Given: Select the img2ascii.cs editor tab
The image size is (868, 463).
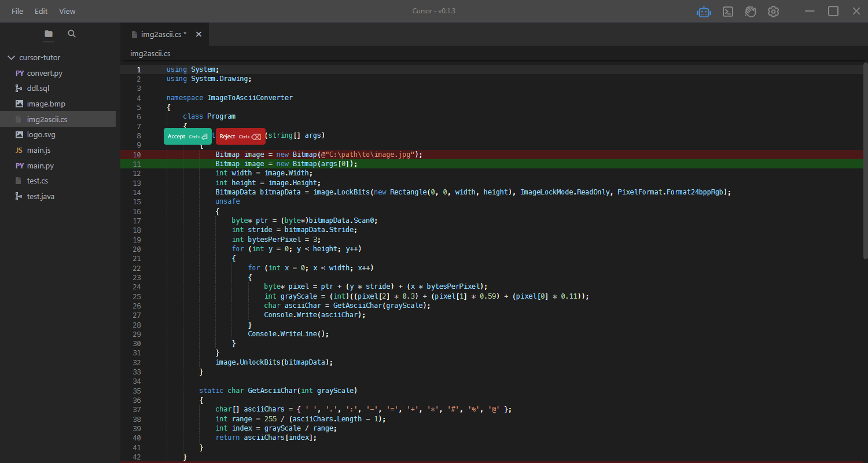Looking at the screenshot, I should pyautogui.click(x=163, y=35).
